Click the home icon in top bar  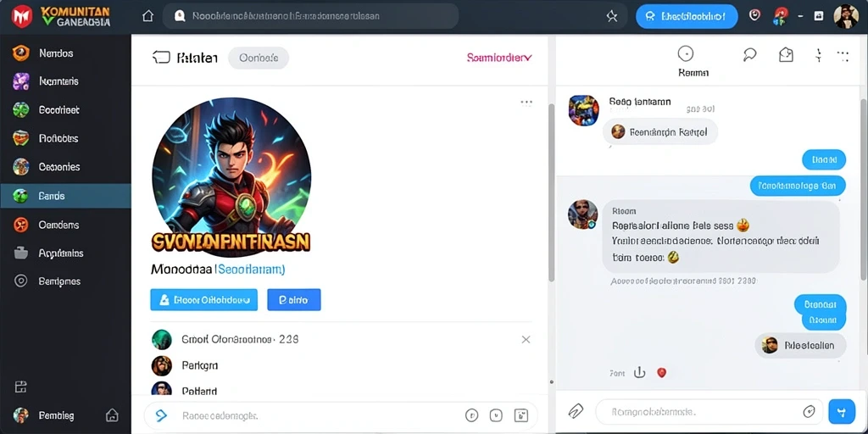tap(147, 16)
